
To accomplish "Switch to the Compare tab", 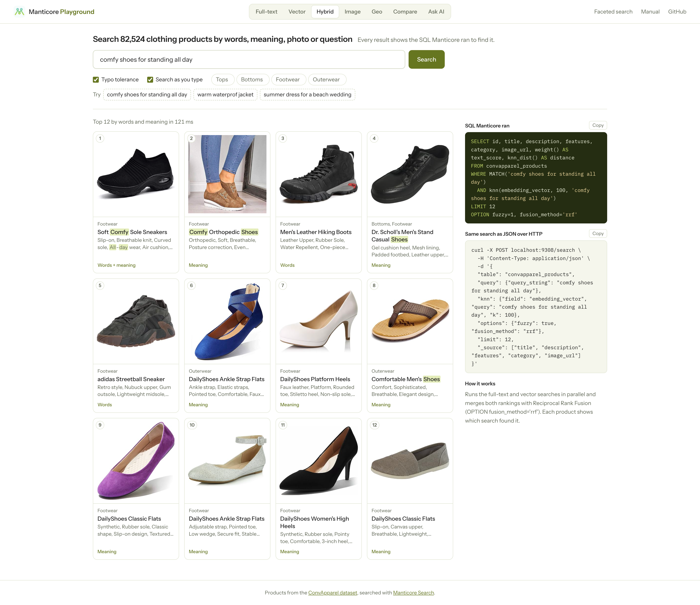I will (x=405, y=12).
